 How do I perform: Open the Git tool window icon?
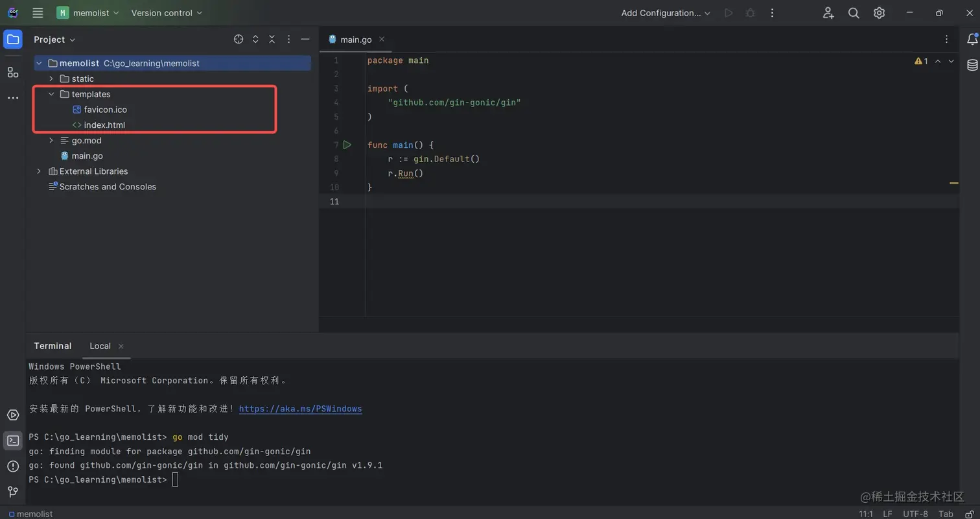(13, 492)
